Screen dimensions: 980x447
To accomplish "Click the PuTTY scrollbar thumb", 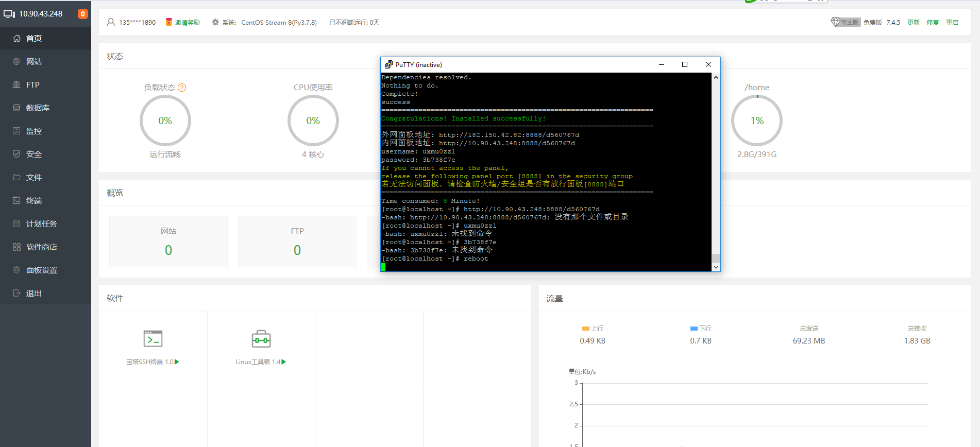I will point(716,258).
